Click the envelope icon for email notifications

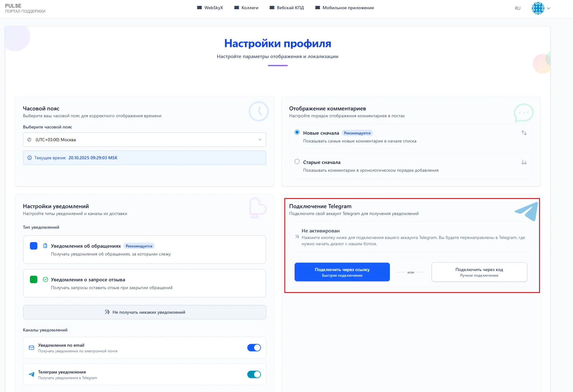pyautogui.click(x=31, y=348)
